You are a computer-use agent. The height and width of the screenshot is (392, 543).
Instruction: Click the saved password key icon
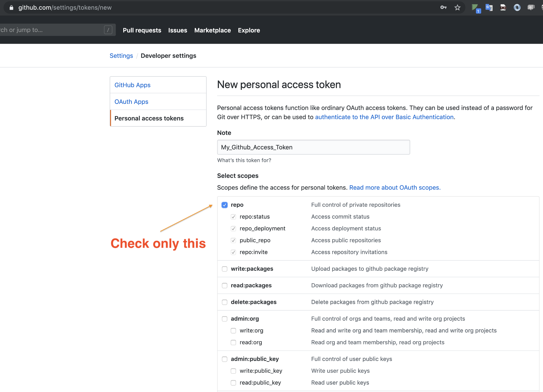[x=443, y=7]
